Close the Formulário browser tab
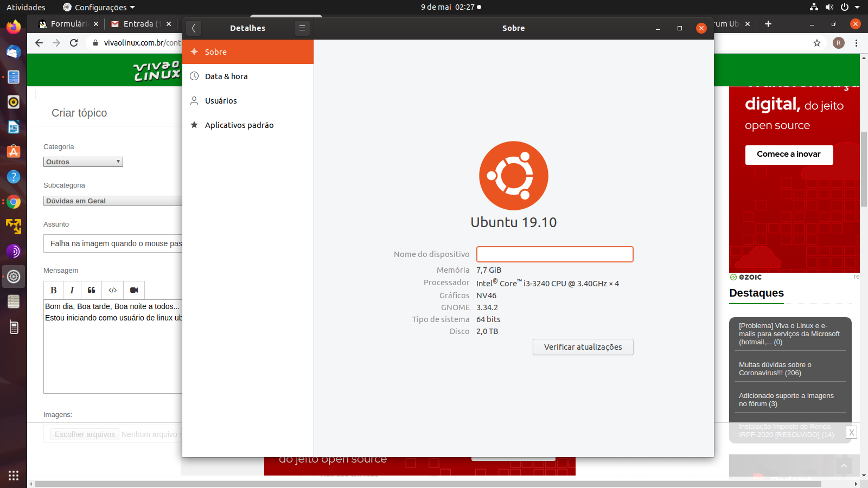 coord(96,24)
